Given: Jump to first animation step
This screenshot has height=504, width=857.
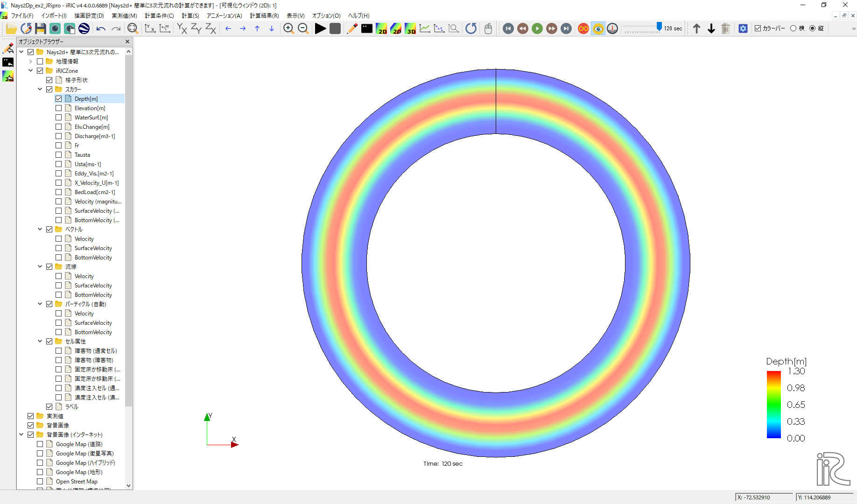Looking at the screenshot, I should [x=508, y=28].
